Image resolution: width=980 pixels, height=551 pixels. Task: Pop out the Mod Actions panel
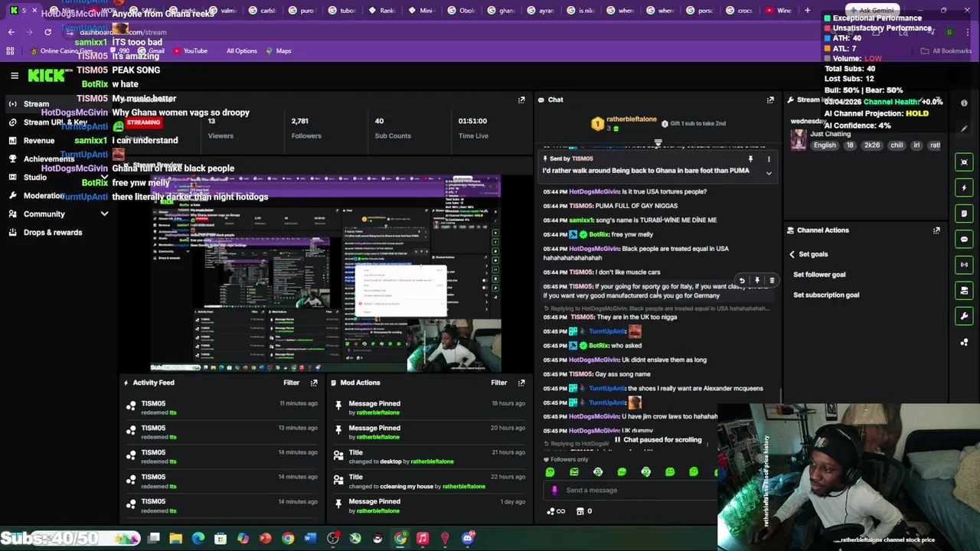pos(521,383)
